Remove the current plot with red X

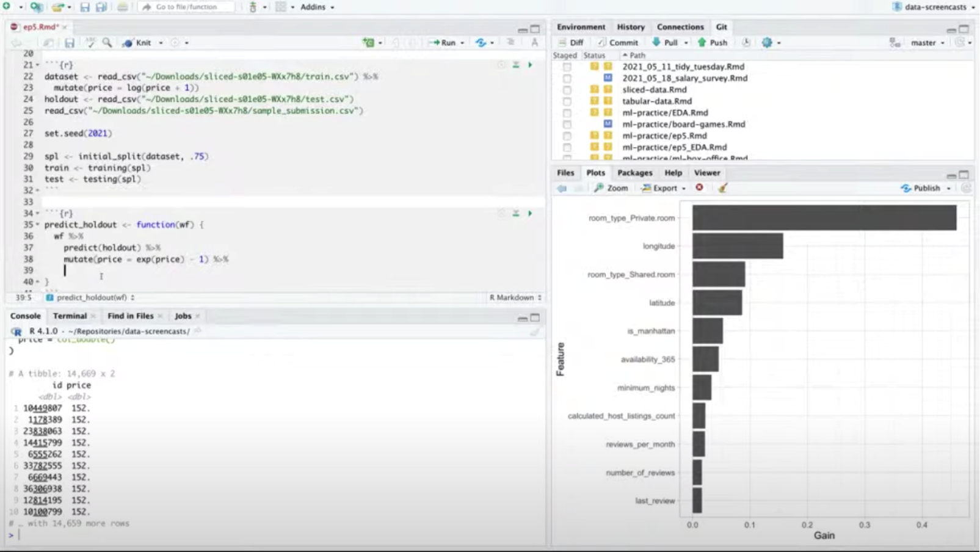pyautogui.click(x=700, y=187)
